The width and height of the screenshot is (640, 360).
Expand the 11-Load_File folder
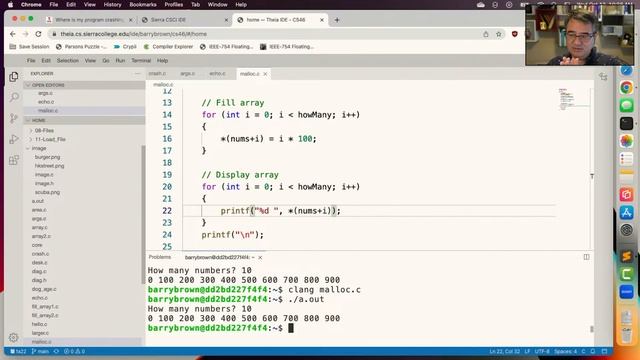point(50,139)
